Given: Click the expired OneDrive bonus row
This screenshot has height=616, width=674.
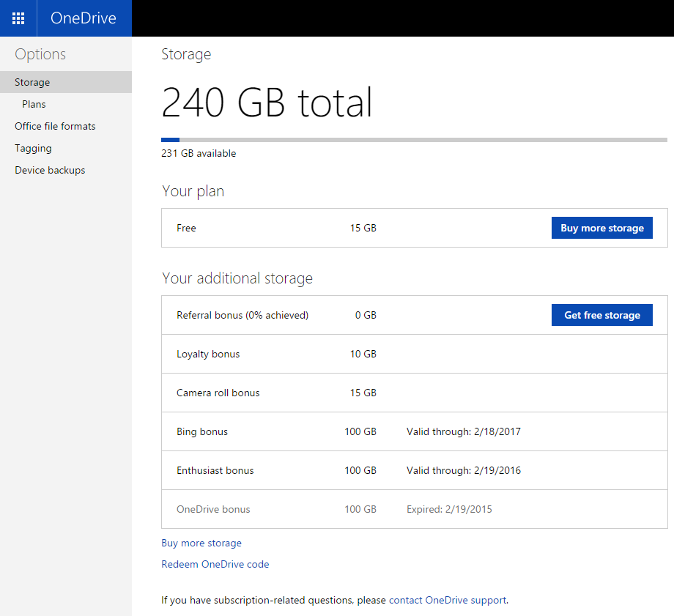Looking at the screenshot, I should (x=213, y=510).
